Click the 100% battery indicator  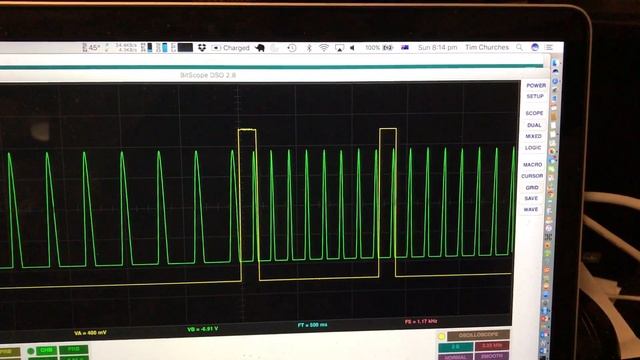point(379,48)
